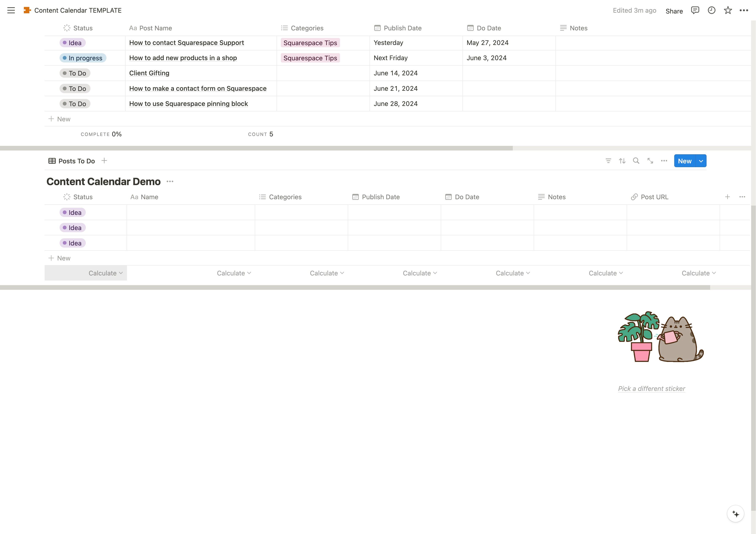Star this page as favorite
This screenshot has width=756, height=534.
point(728,11)
